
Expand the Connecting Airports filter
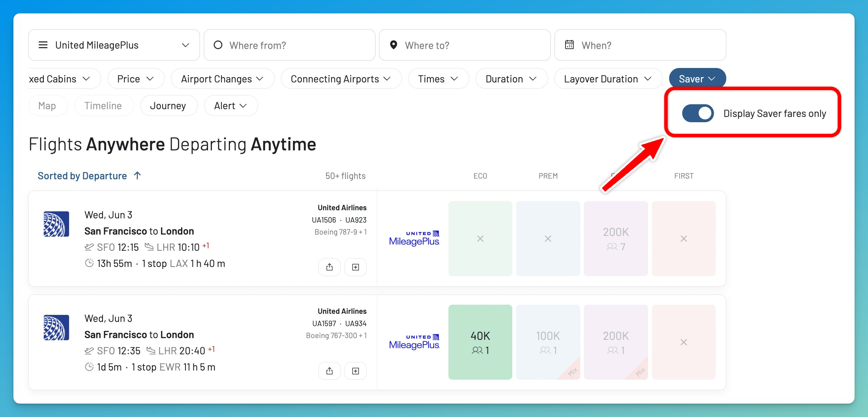coord(341,79)
